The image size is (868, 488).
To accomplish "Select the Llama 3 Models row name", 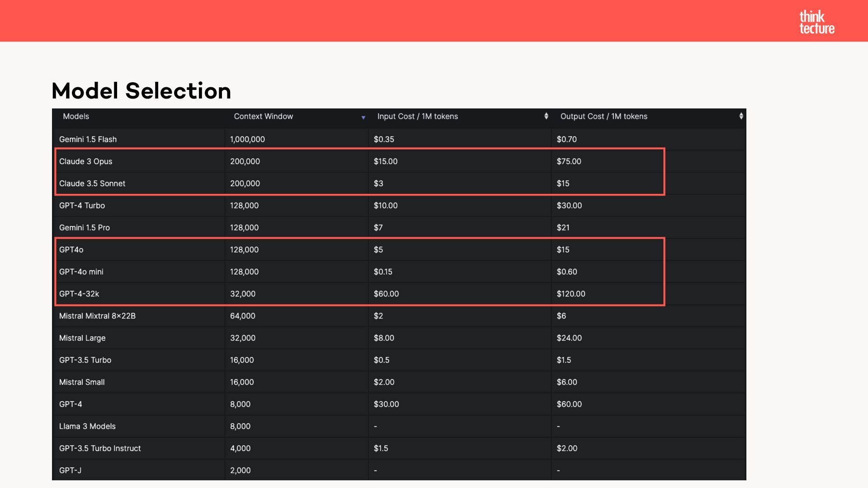I will pyautogui.click(x=87, y=427).
